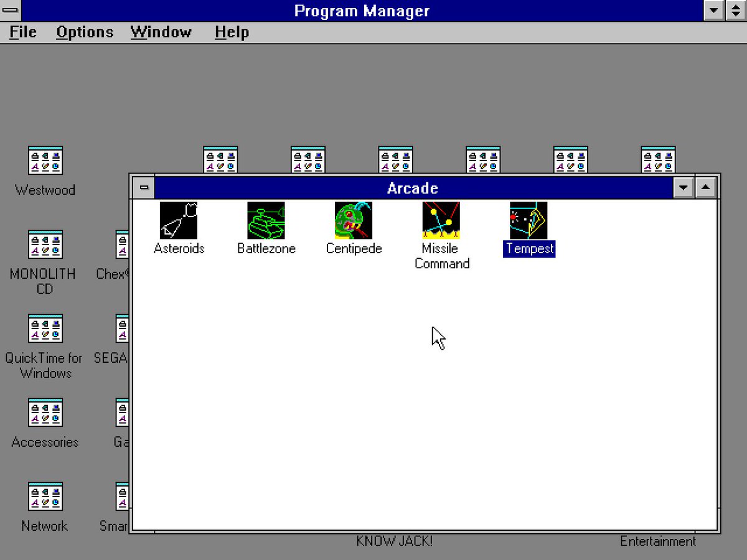Click the Arcade window title bar
This screenshot has height=560, width=747.
(414, 188)
